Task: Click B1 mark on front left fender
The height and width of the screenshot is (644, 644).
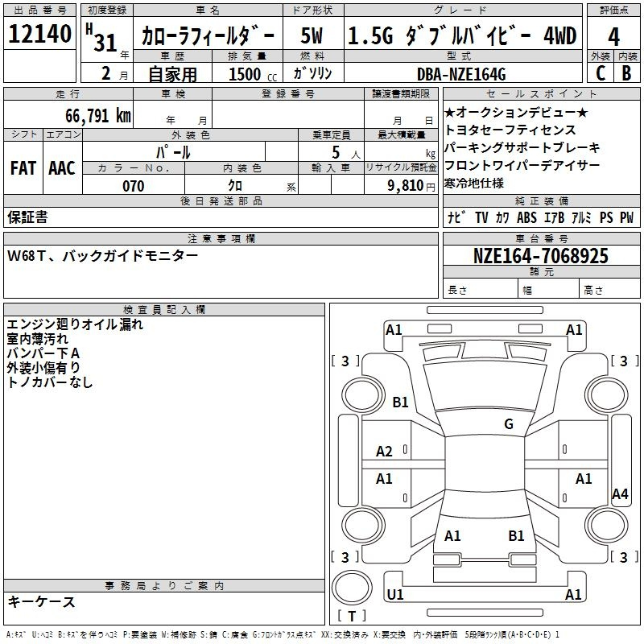Action: click(x=400, y=402)
